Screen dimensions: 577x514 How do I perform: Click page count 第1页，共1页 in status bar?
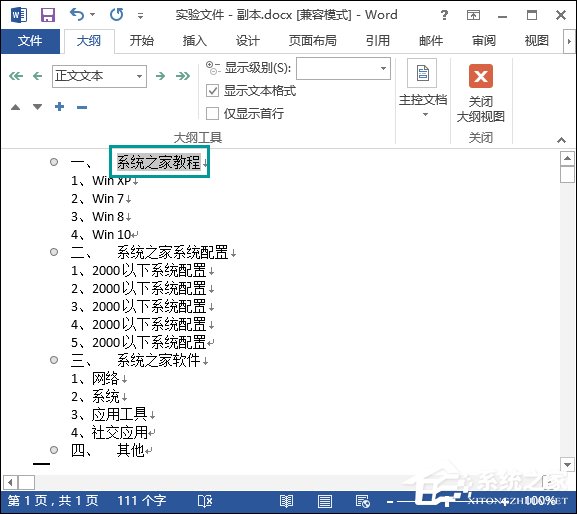point(53,501)
